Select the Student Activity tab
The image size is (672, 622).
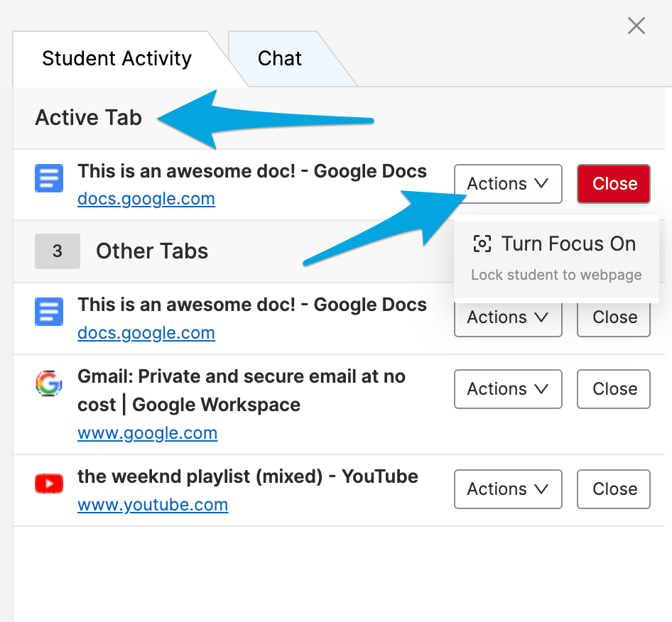click(x=116, y=58)
